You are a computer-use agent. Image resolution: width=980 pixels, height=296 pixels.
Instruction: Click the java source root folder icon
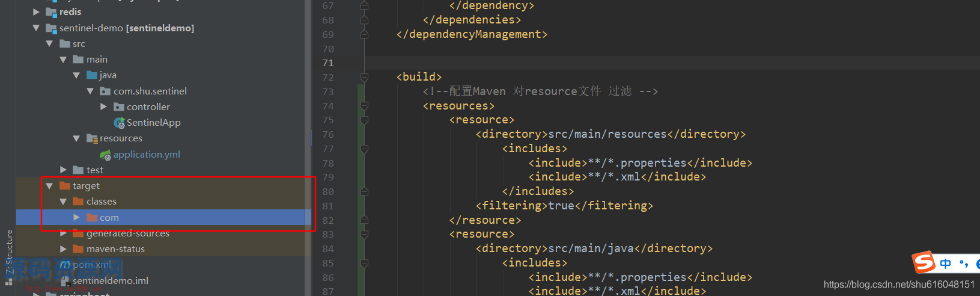pyautogui.click(x=92, y=75)
